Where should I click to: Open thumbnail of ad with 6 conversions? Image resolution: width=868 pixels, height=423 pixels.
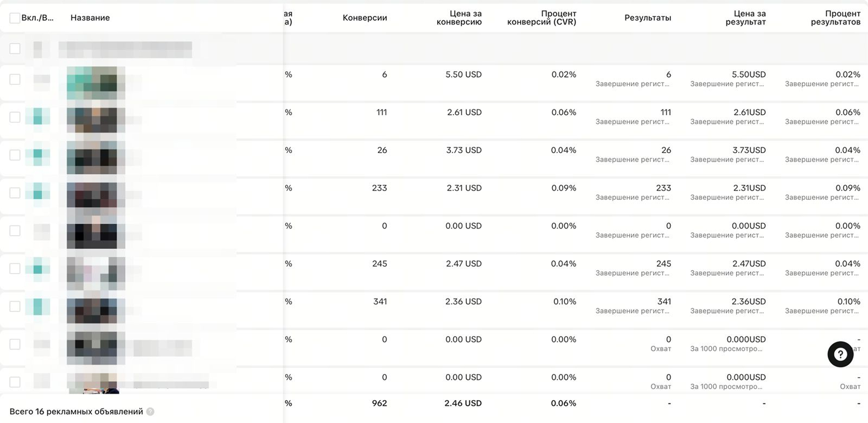click(x=96, y=83)
